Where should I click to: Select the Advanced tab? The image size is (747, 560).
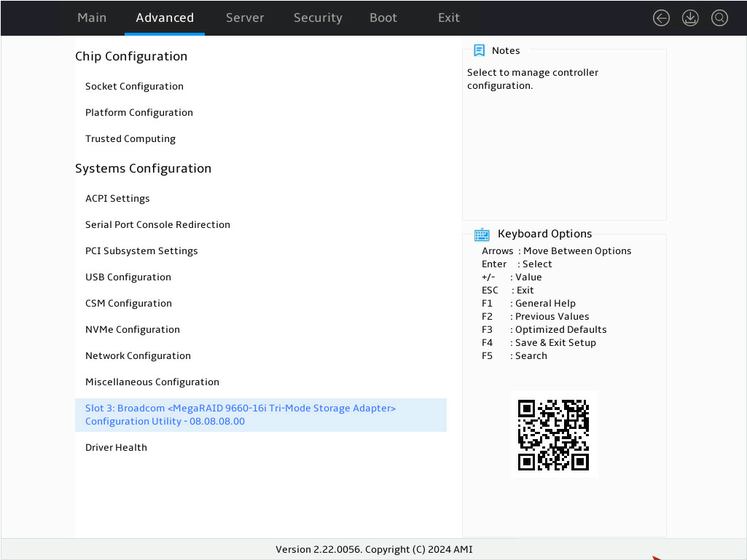[165, 17]
